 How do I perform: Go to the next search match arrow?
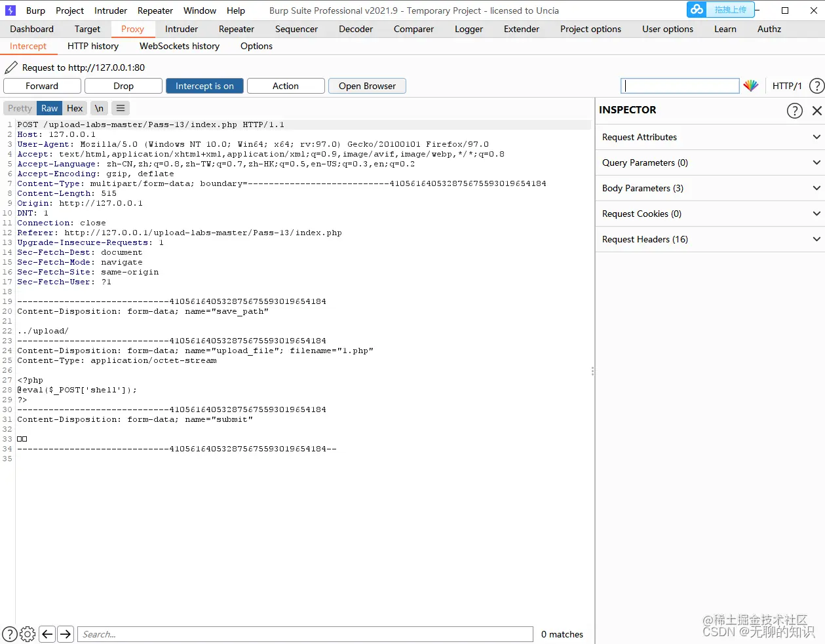(x=66, y=634)
